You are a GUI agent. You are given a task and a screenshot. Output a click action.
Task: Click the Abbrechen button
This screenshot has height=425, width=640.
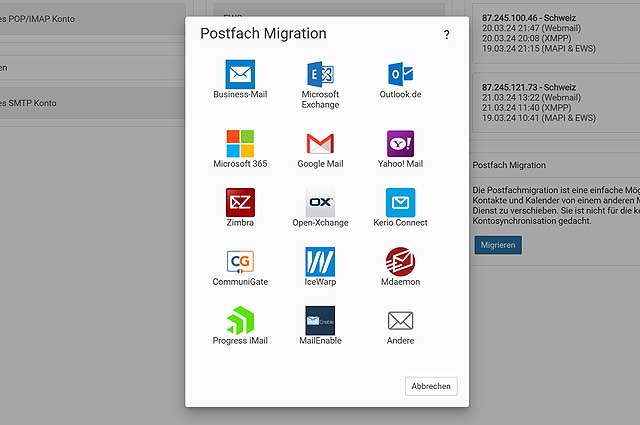click(431, 386)
